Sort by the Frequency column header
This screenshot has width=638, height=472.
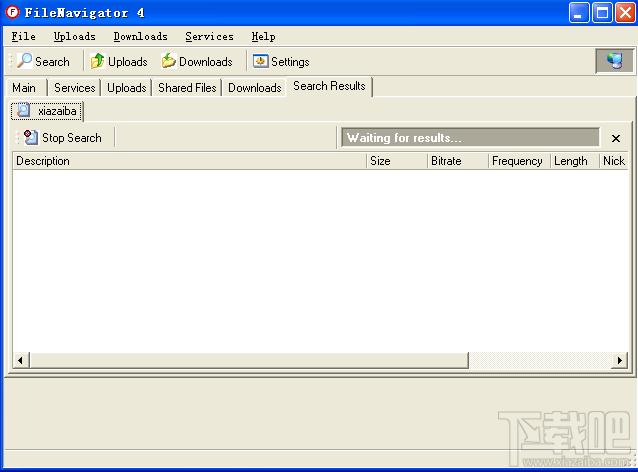coord(519,161)
